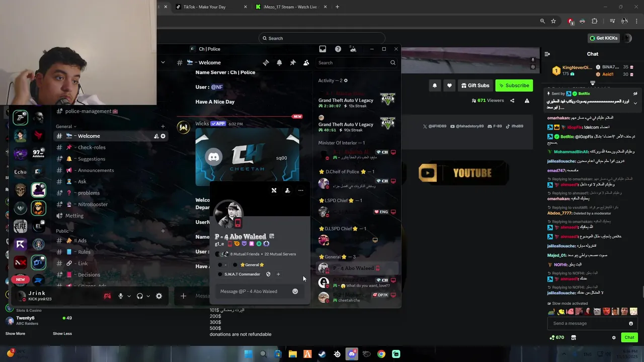Screen dimensions: 644x362
Task: Open Kick chat settings gear
Action: (614, 338)
